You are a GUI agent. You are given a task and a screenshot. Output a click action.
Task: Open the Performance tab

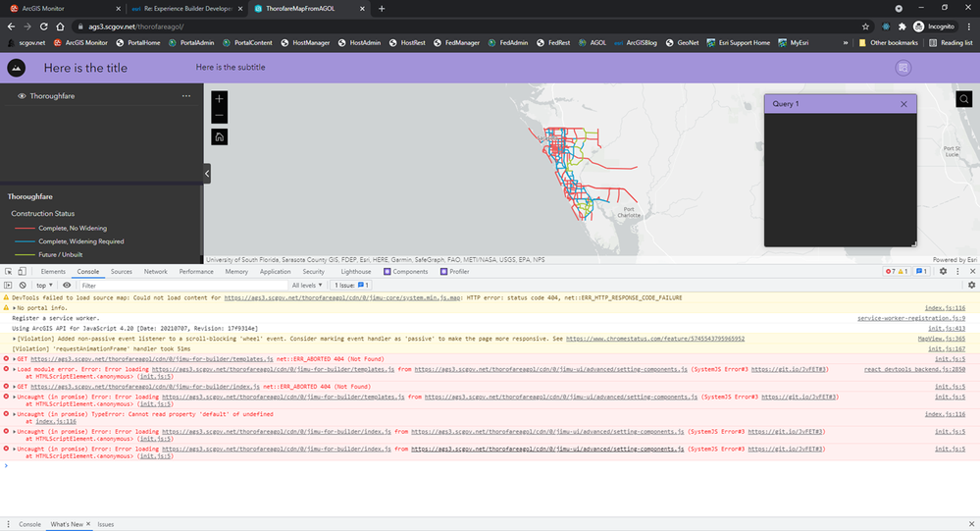[x=196, y=272]
